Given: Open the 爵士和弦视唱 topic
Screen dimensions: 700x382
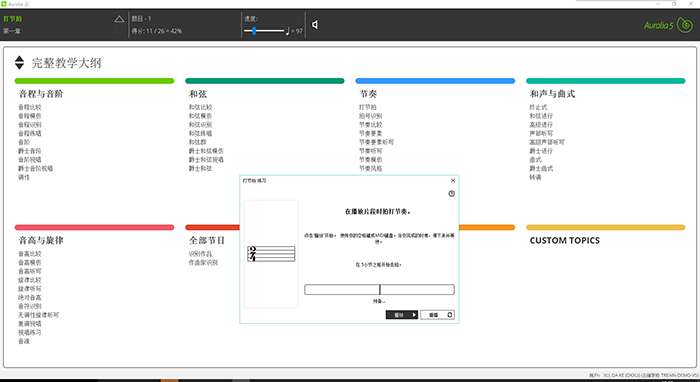Looking at the screenshot, I should pyautogui.click(x=206, y=159).
